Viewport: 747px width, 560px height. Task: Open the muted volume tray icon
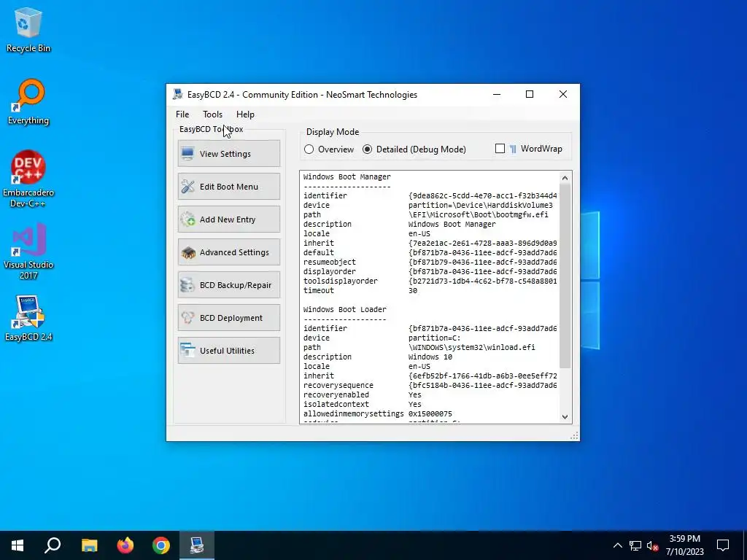(x=652, y=545)
